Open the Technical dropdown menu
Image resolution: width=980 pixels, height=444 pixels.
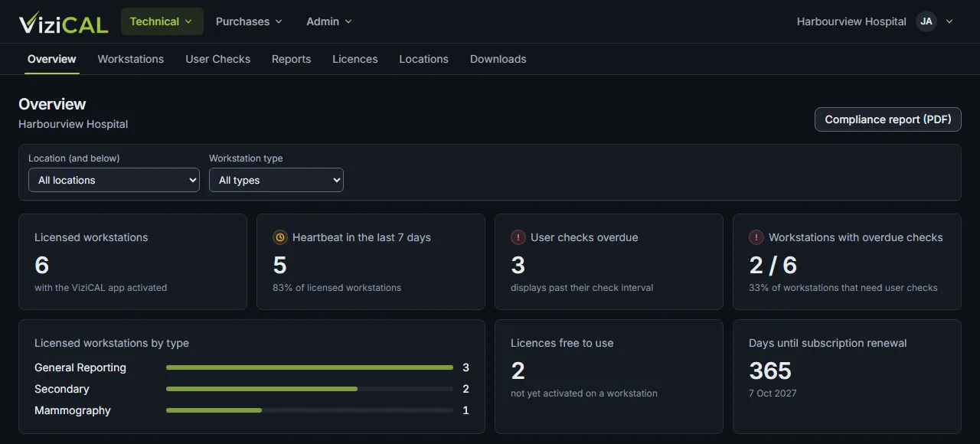point(162,21)
